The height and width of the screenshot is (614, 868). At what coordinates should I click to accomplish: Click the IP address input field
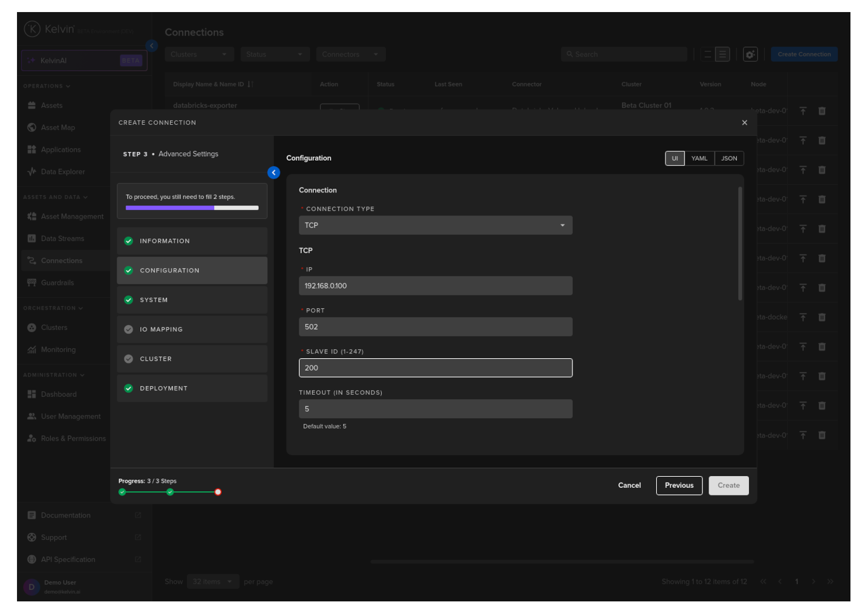[435, 286]
